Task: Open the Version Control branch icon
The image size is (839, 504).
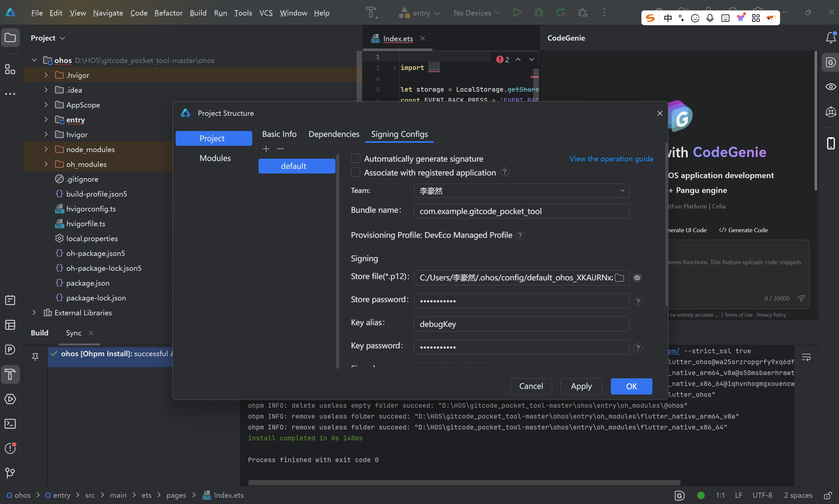Action: [x=10, y=473]
